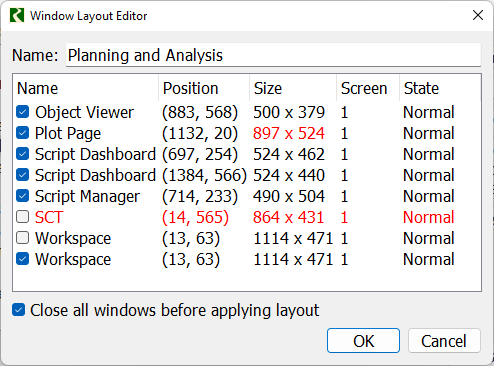
Task: Enable the SCT window checkbox
Action: pyautogui.click(x=22, y=217)
